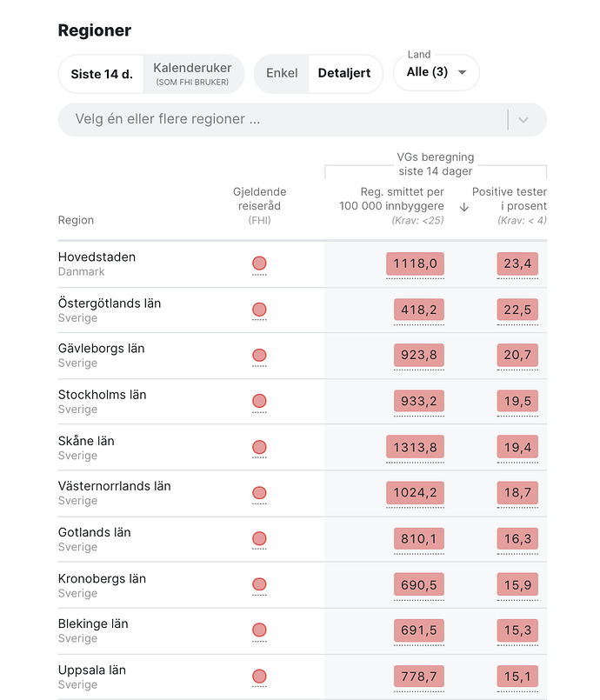Click Gävleborgs län travel advice red dot
Screen dimensions: 600x700
(259, 355)
